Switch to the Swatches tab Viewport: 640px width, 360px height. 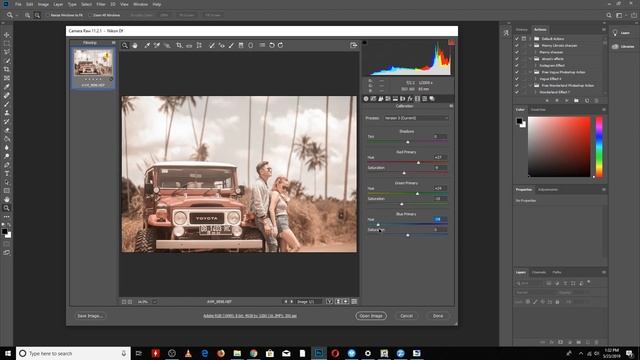tap(538, 109)
